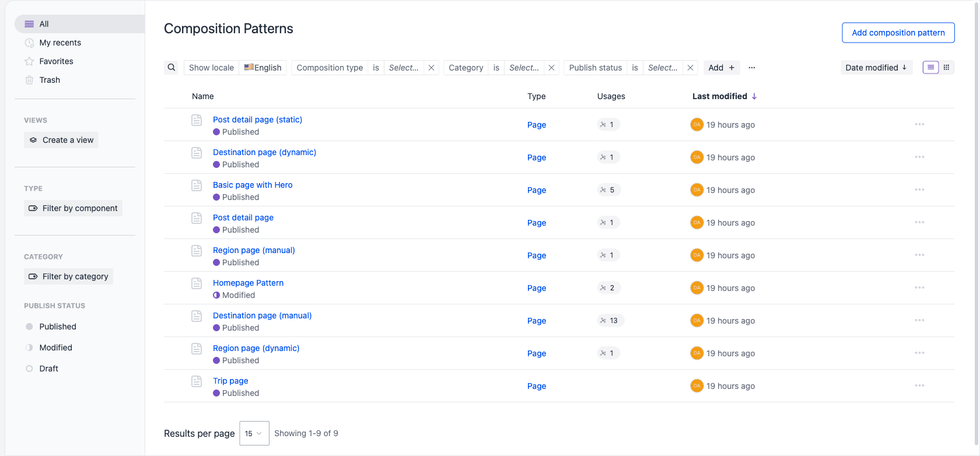Image resolution: width=980 pixels, height=456 pixels.
Task: Select All in the sidebar
Action: coord(80,24)
